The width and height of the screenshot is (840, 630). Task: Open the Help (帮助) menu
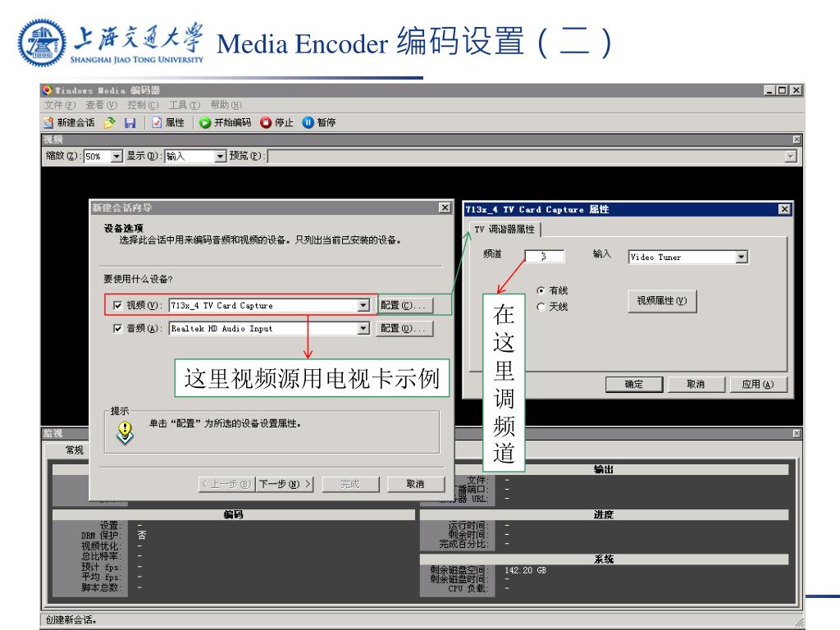pos(226,105)
